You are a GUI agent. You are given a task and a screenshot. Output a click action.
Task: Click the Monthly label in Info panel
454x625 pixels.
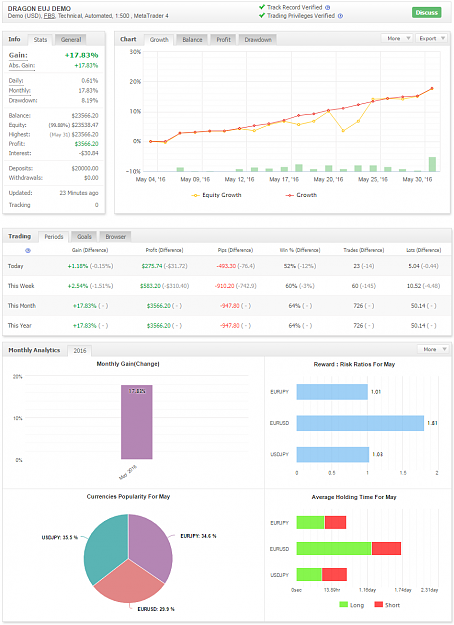pyautogui.click(x=19, y=90)
